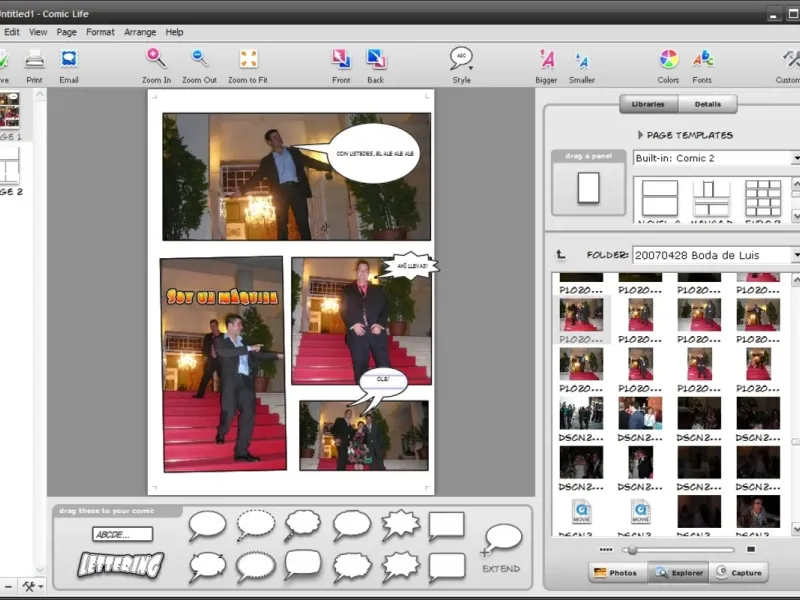Select the Explorer source mode

point(677,573)
